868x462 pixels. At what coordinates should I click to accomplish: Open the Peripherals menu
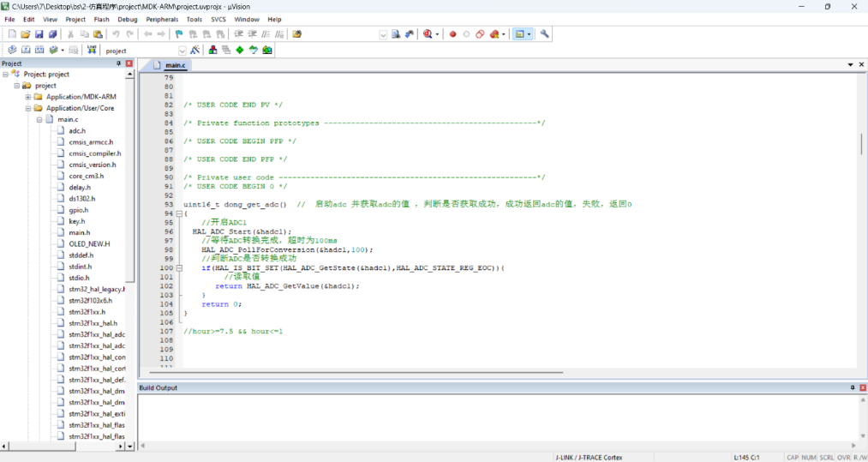point(162,19)
